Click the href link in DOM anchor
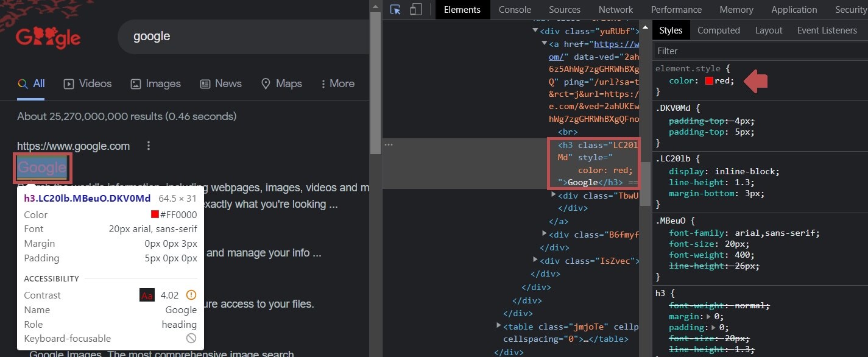 pos(616,44)
